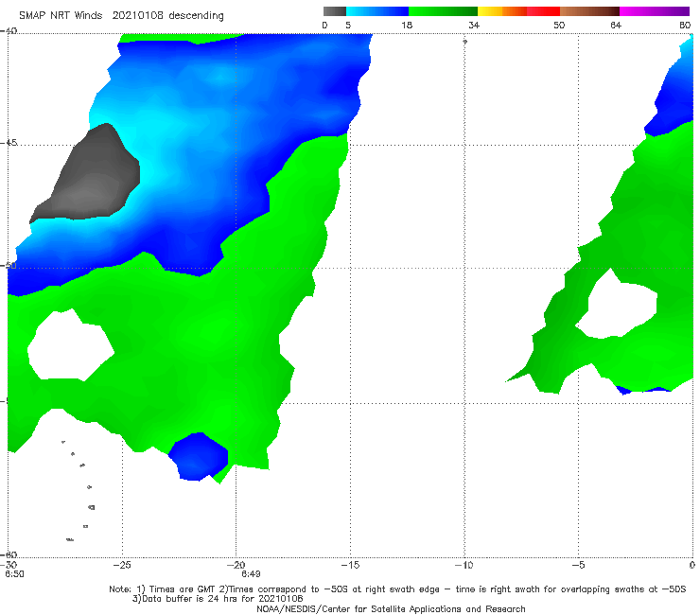Click the longitude label '-10'
Image resolution: width=700 pixels, height=615 pixels.
pyautogui.click(x=464, y=565)
